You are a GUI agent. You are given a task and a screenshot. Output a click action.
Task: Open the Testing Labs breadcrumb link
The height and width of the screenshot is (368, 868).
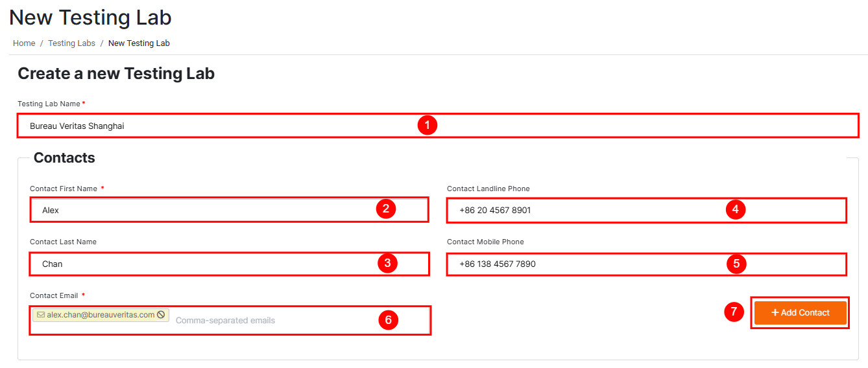(71, 43)
